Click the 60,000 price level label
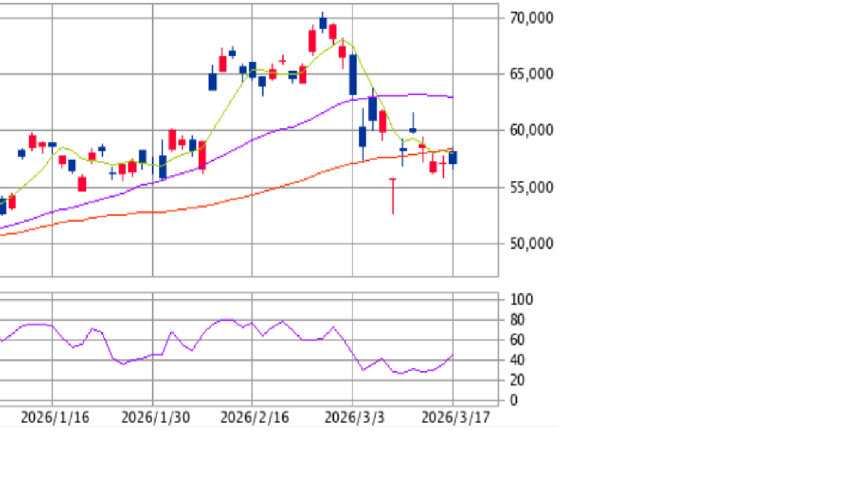The image size is (858, 504). 531,131
